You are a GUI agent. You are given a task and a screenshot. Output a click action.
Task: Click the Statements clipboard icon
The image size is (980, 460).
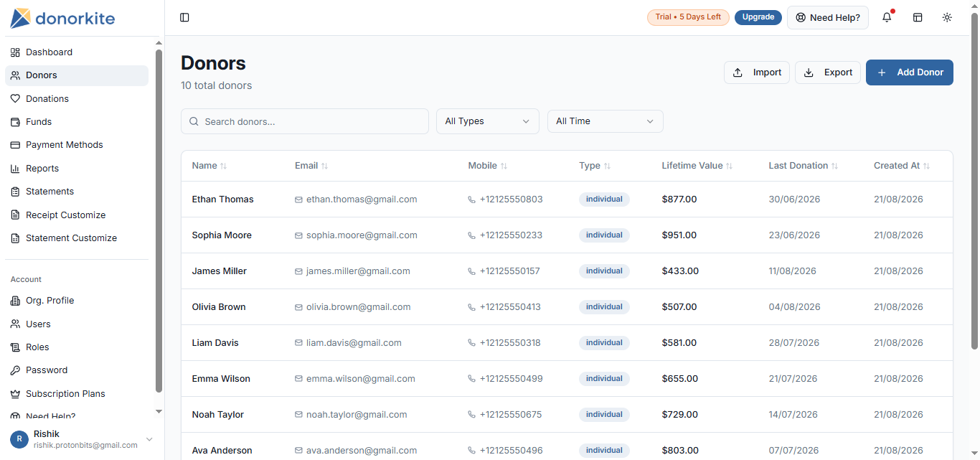click(x=15, y=192)
